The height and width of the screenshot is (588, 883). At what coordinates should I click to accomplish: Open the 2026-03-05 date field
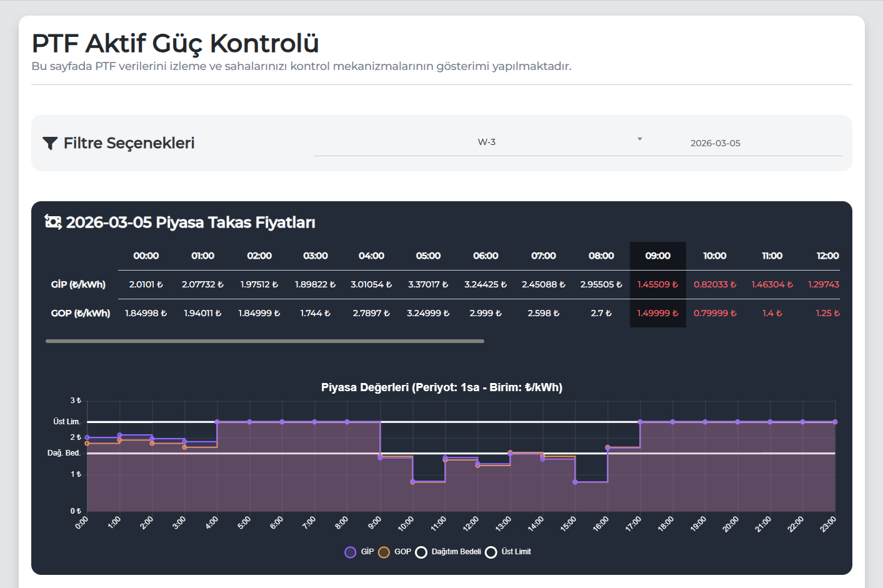pyautogui.click(x=715, y=143)
